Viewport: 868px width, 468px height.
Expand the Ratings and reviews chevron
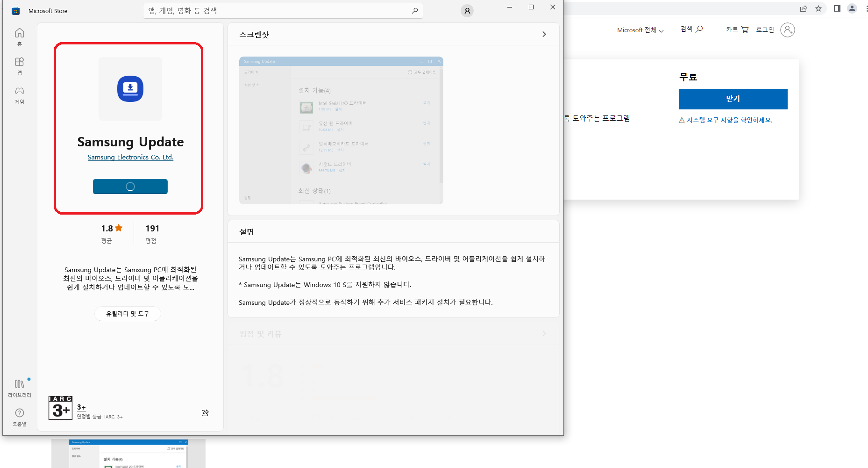(x=544, y=333)
